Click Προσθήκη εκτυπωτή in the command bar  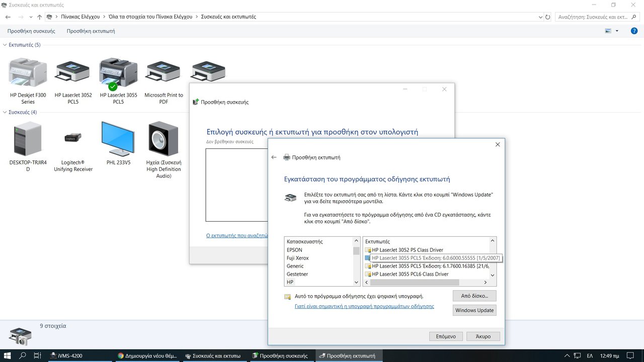tap(91, 31)
